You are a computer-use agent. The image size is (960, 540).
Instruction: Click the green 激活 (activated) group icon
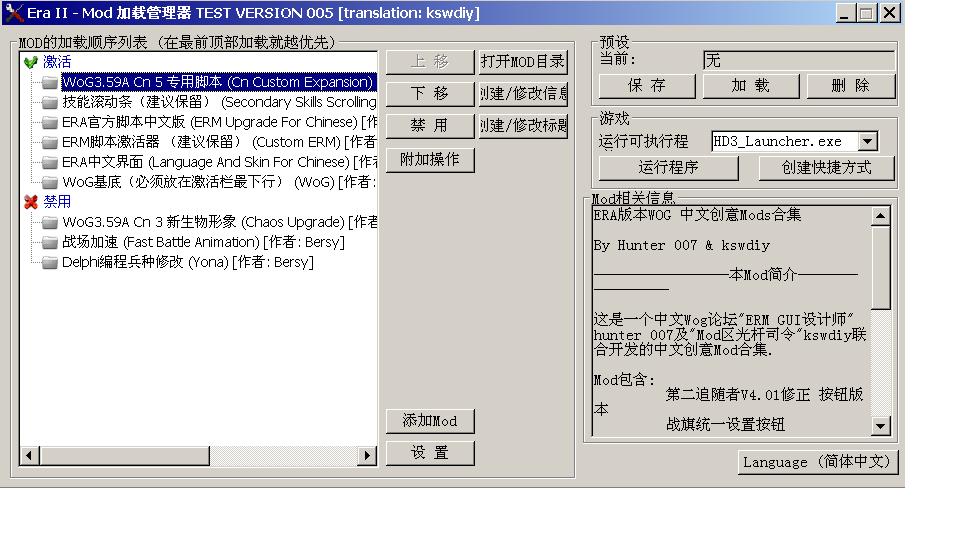pos(30,62)
